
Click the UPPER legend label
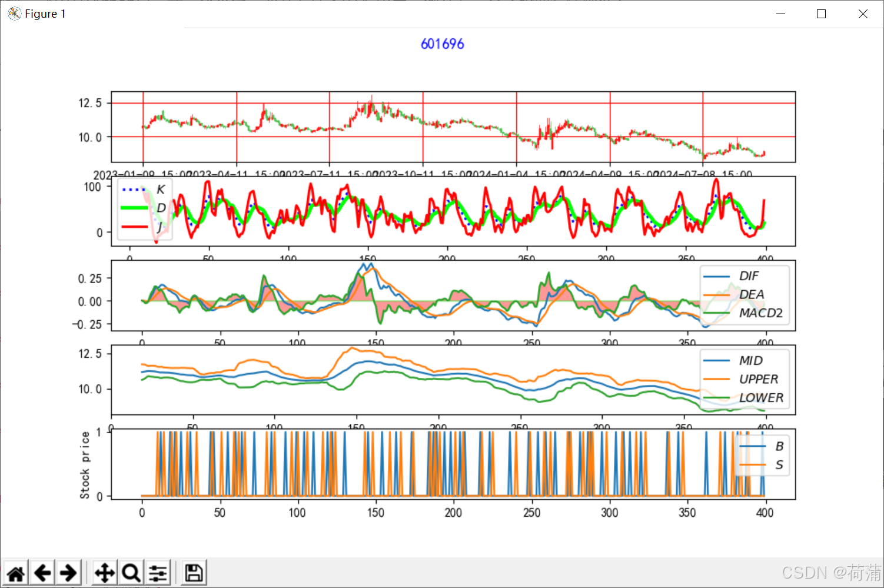tap(759, 379)
